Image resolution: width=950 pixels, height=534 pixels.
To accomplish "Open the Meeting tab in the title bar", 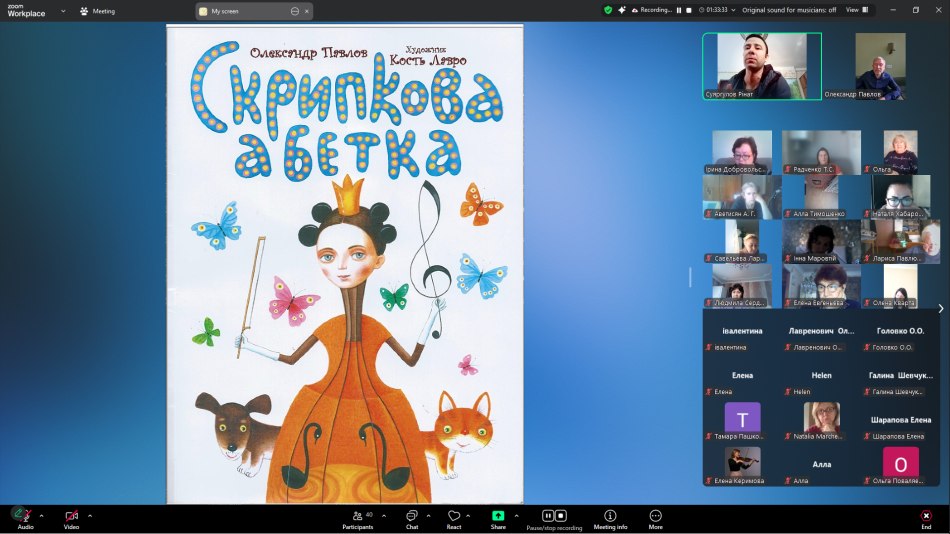I will (x=97, y=11).
